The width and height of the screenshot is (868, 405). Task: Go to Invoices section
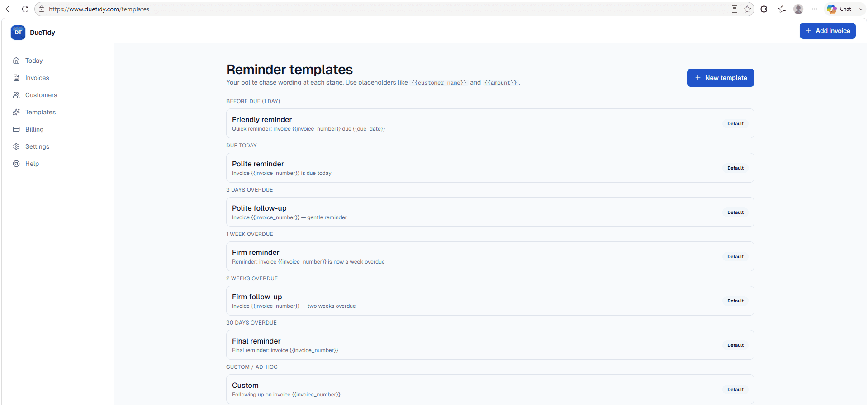click(37, 78)
